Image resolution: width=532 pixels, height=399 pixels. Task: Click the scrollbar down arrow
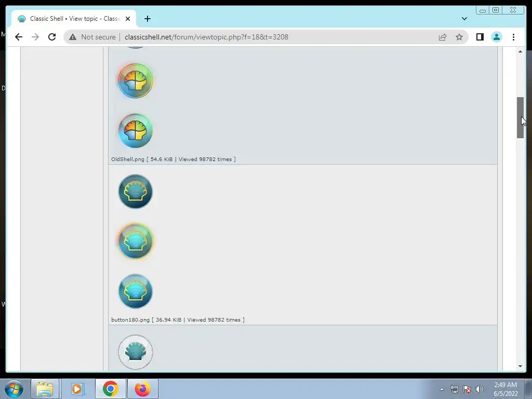(x=520, y=366)
